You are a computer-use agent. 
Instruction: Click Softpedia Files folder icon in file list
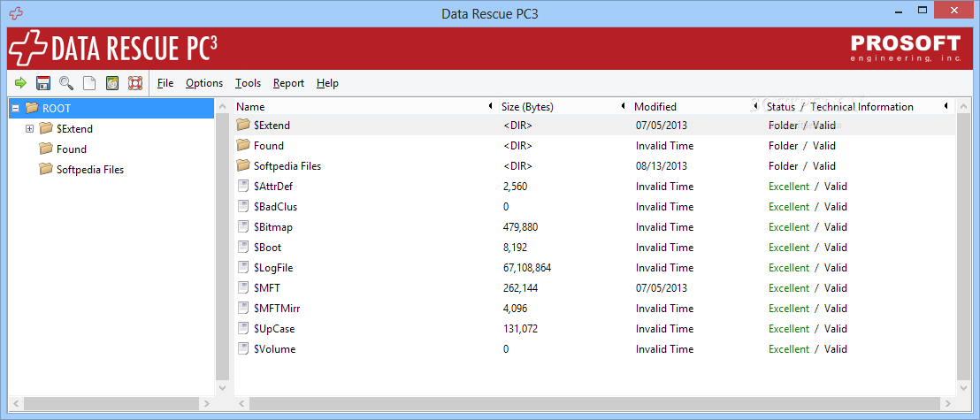click(243, 166)
